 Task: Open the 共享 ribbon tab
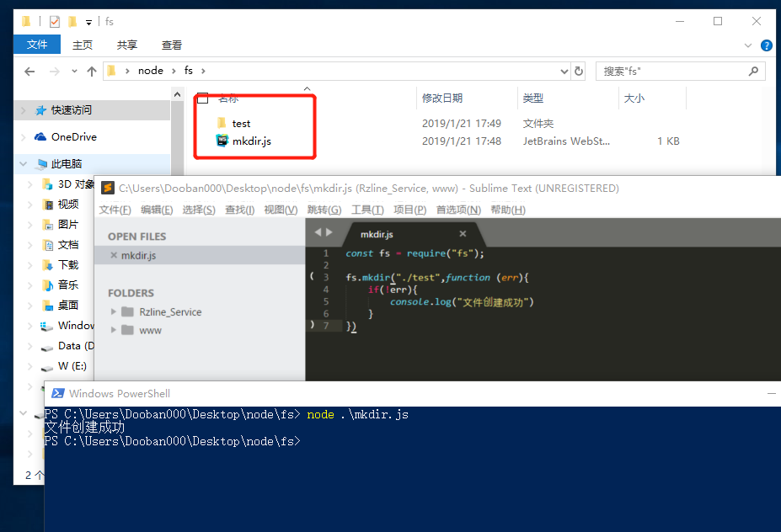(127, 45)
